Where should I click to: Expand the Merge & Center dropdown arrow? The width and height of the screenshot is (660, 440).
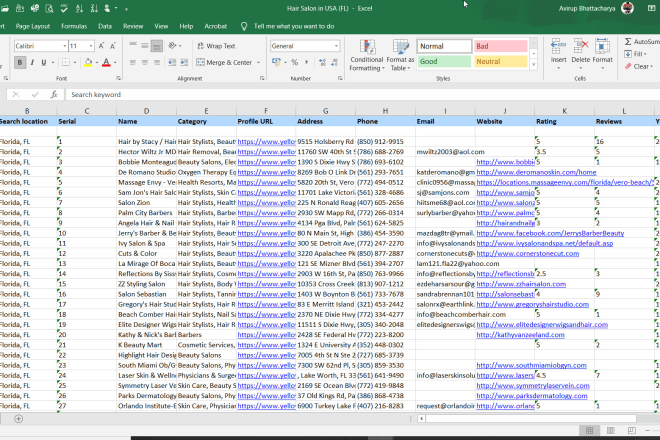pos(258,62)
